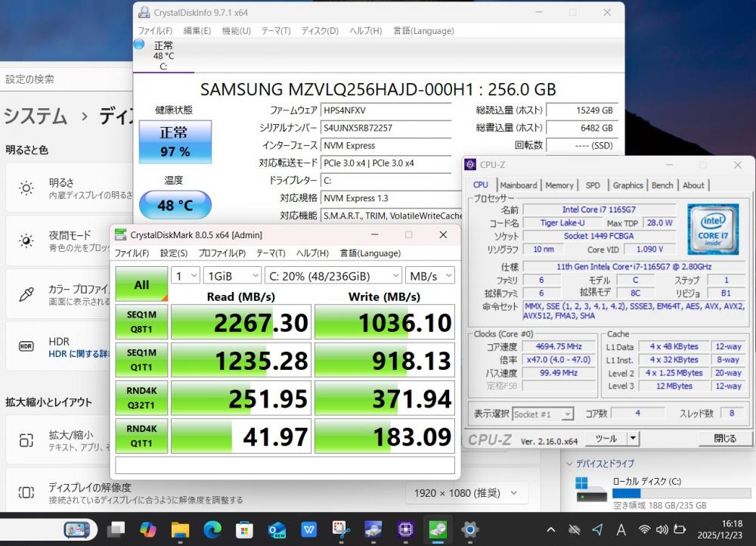Show hidden system tray icons
The width and height of the screenshot is (756, 546).
click(550, 529)
